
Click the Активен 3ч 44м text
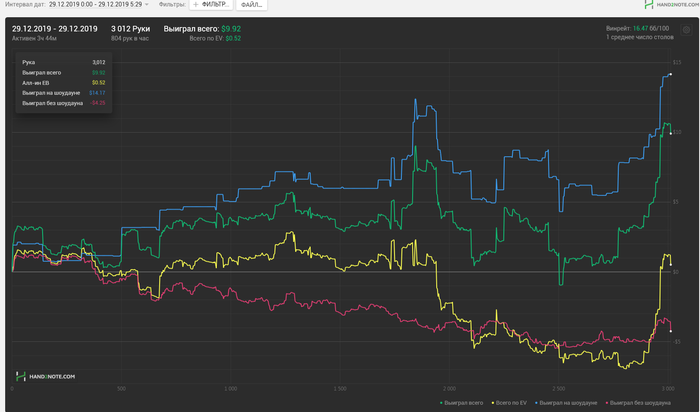click(34, 38)
